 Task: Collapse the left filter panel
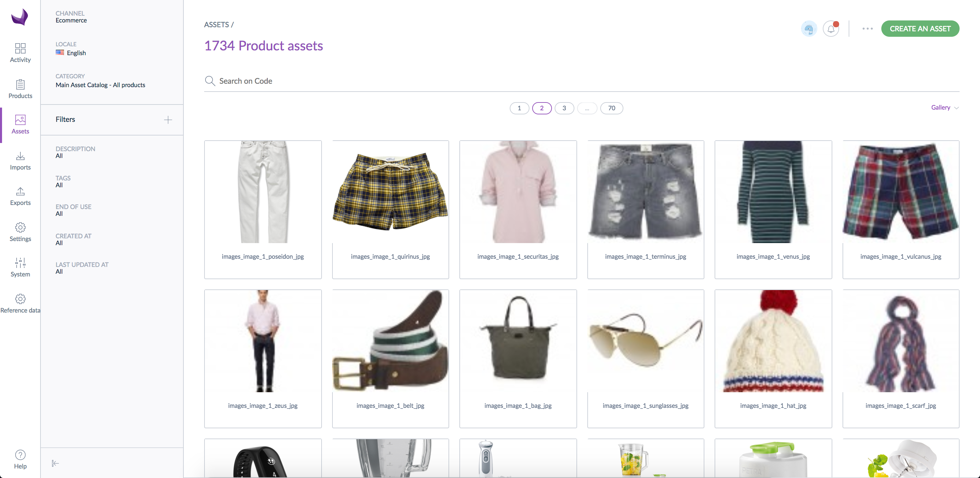click(55, 463)
